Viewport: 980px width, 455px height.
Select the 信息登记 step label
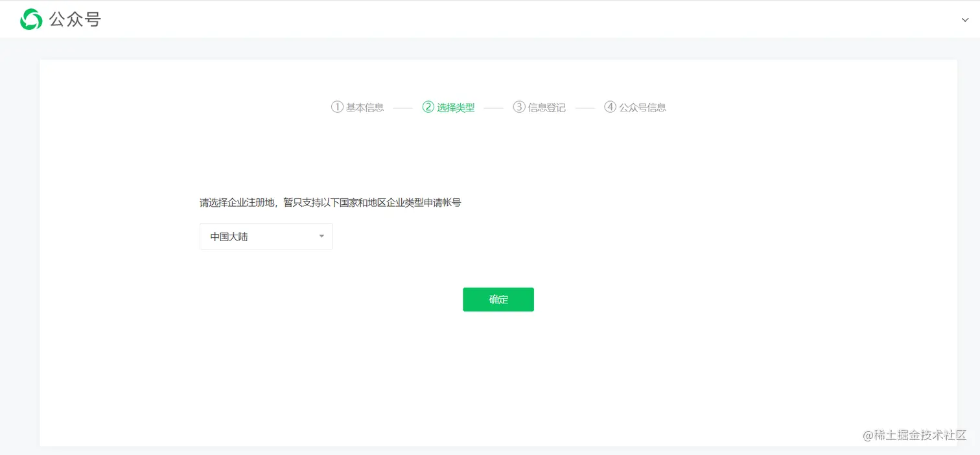[546, 107]
